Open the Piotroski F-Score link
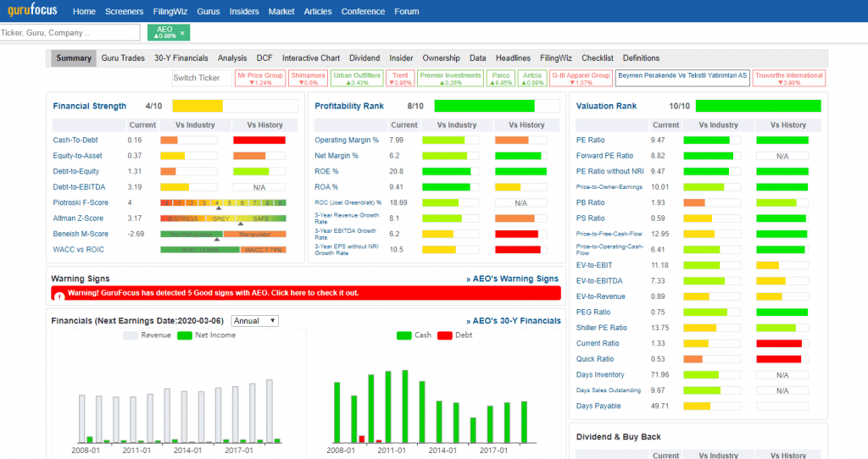The image size is (868, 459). click(81, 202)
